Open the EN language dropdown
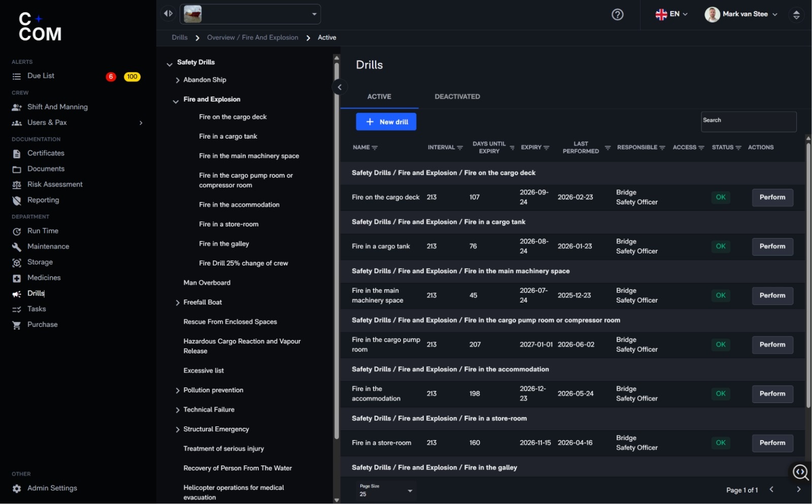Viewport: 812px width, 504px height. point(671,14)
